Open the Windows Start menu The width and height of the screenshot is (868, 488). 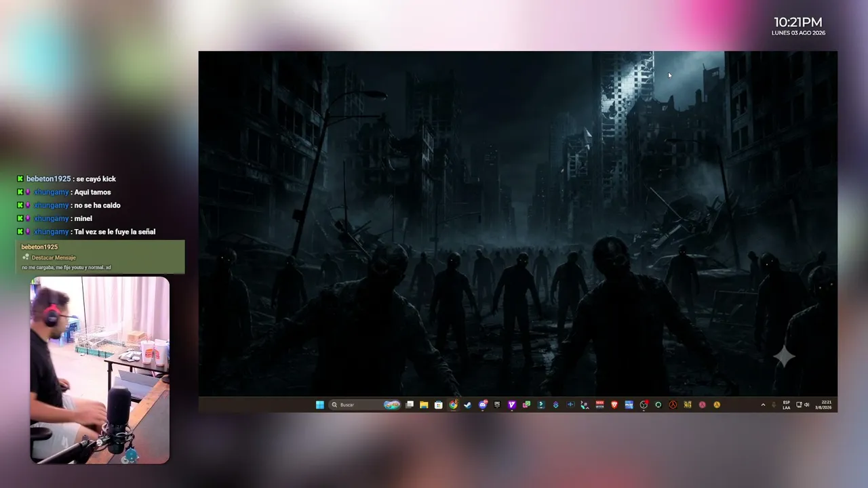pyautogui.click(x=319, y=405)
